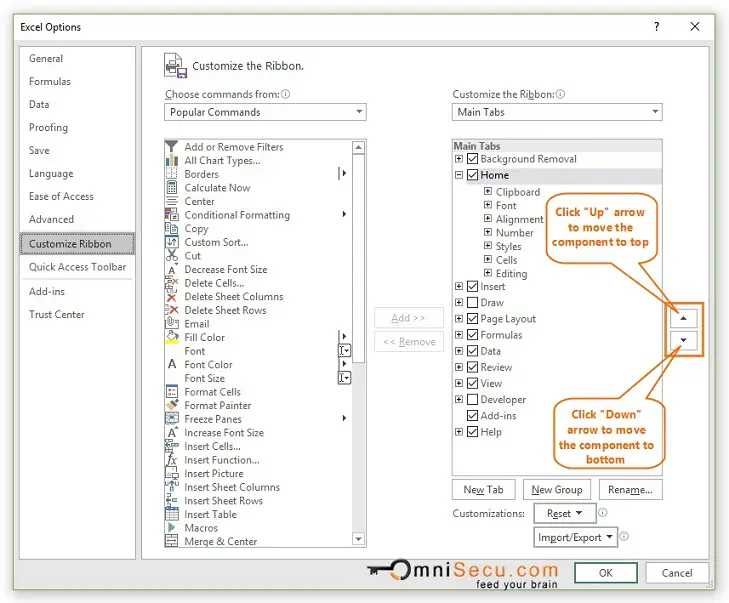Uncheck the Background Removal checkbox
This screenshot has width=729, height=603.
tap(472, 159)
